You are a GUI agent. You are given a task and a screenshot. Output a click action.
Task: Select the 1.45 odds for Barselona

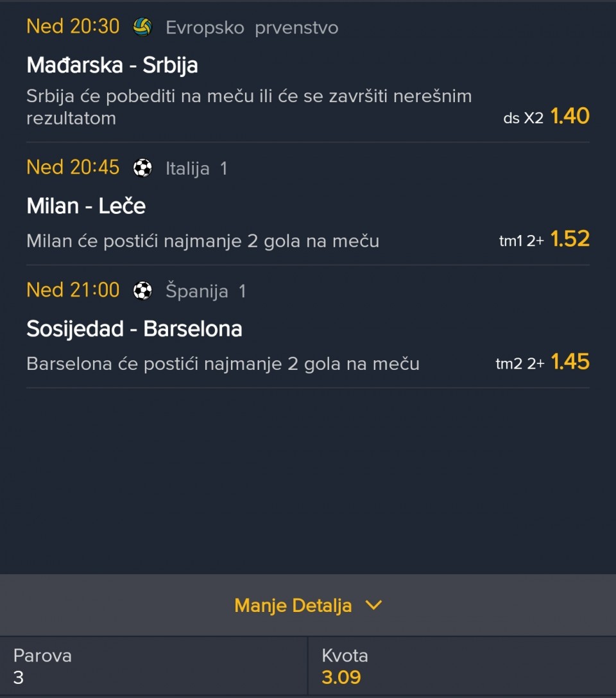coord(570,362)
